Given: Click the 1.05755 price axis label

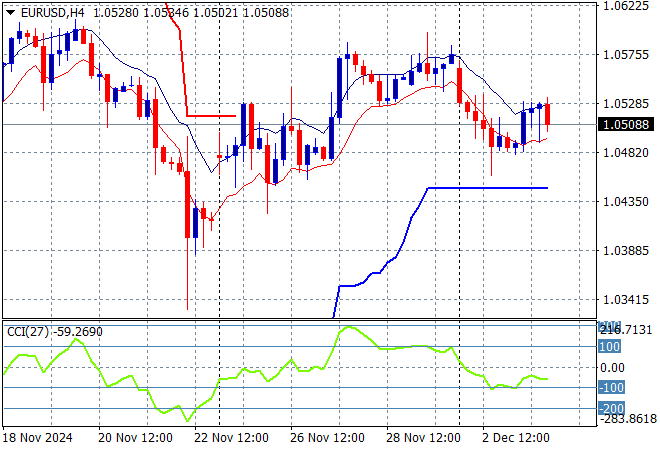Looking at the screenshot, I should [627, 55].
